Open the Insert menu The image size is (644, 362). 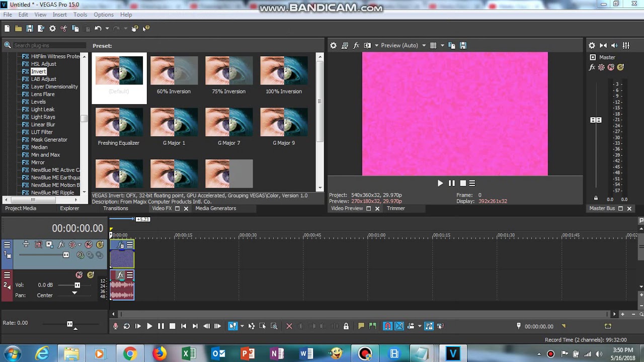coord(59,15)
